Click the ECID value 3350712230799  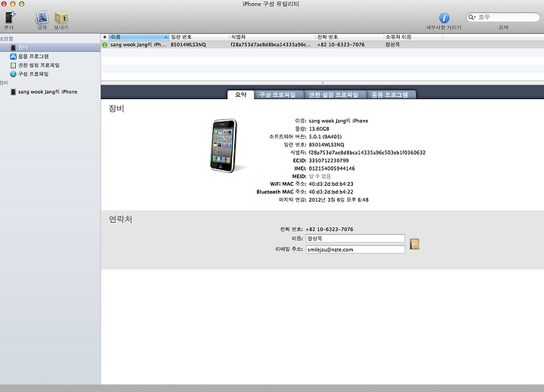click(x=329, y=161)
